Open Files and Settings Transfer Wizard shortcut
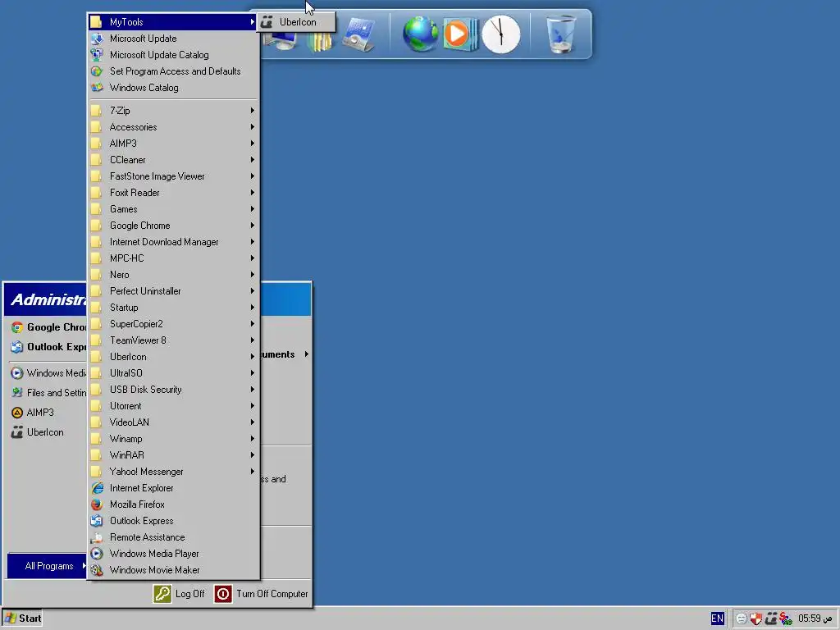This screenshot has width=840, height=630. [47, 393]
